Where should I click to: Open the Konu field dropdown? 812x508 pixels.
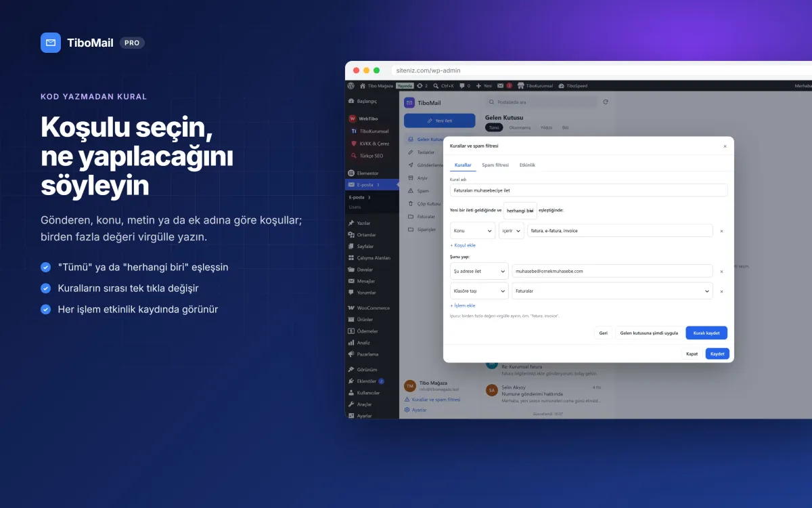pos(472,231)
